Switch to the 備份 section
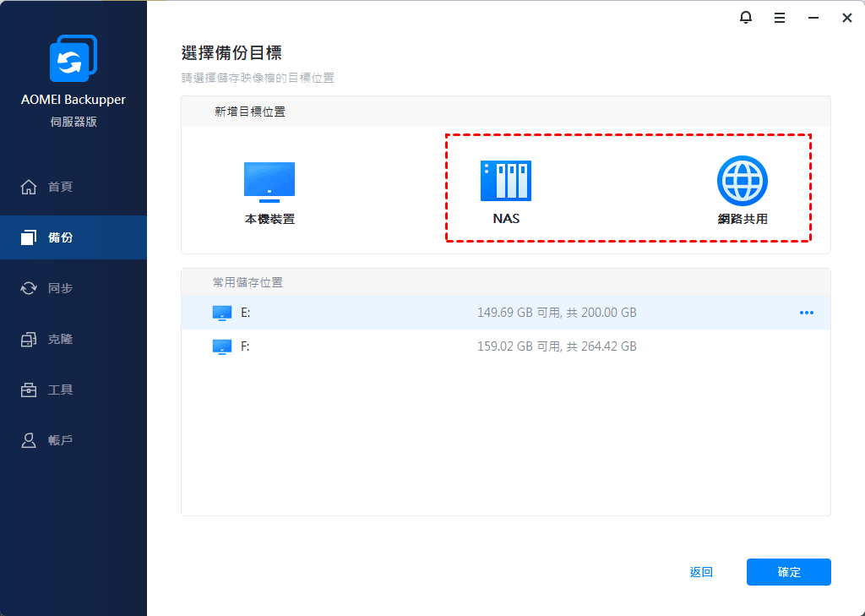The image size is (865, 616). pos(73,237)
